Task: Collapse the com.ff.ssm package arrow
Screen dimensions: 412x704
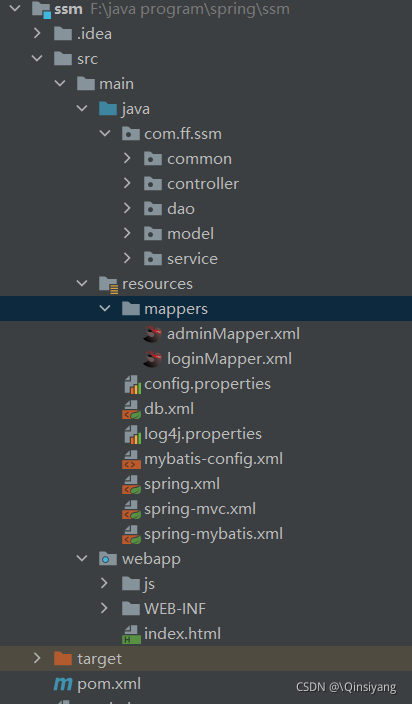Action: 105,133
